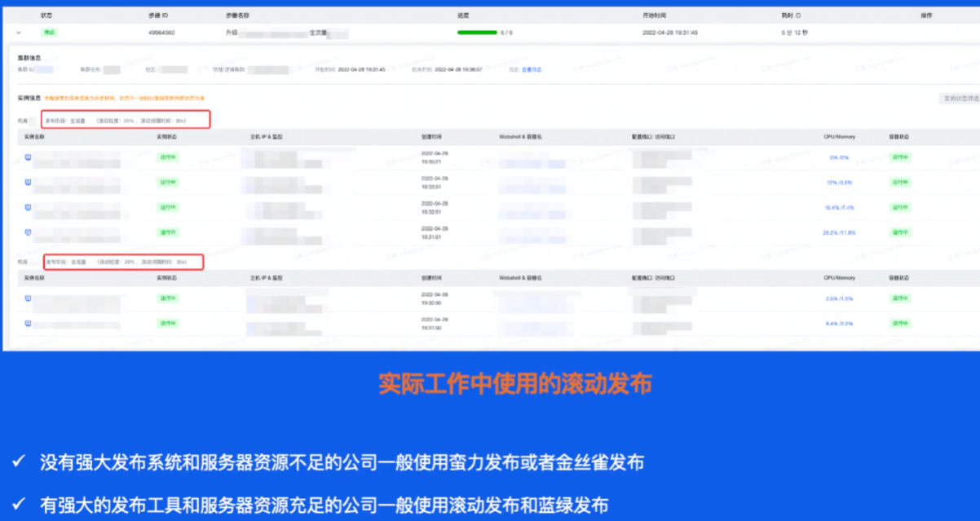
Task: Click the 进度 column header
Action: (x=462, y=15)
